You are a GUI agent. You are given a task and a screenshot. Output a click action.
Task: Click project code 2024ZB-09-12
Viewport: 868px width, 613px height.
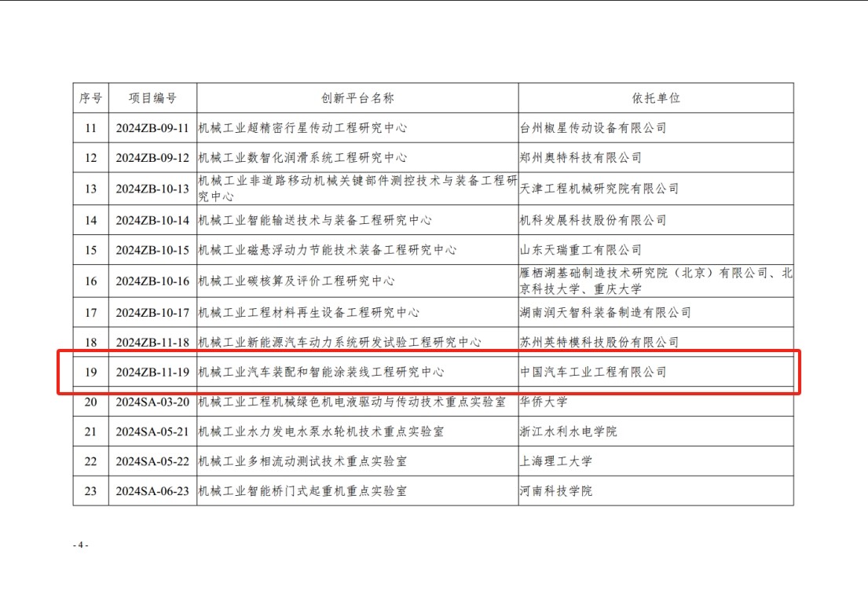pos(153,158)
